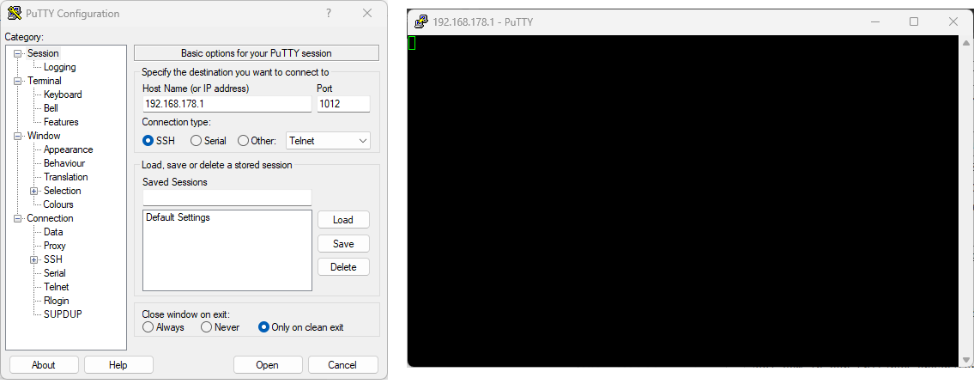Expand the SSH tree node
This screenshot has width=980, height=384.
click(34, 260)
